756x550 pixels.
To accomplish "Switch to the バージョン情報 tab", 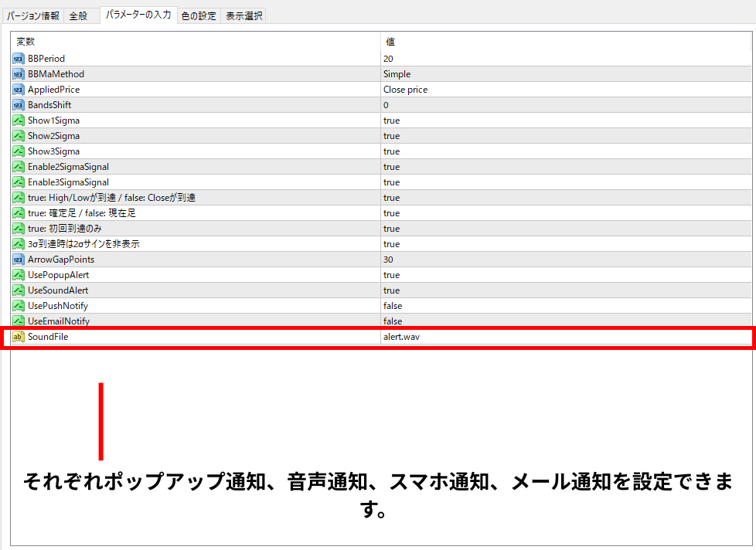I will (33, 15).
